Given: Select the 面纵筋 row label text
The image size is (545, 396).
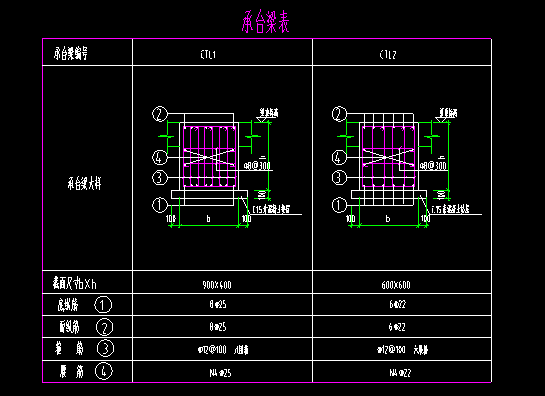Looking at the screenshot, I should pyautogui.click(x=69, y=327).
